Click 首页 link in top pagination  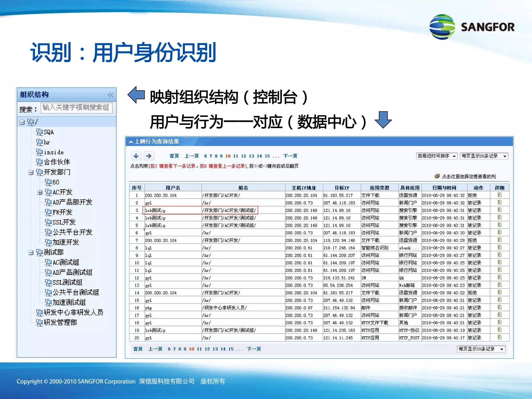tap(174, 156)
